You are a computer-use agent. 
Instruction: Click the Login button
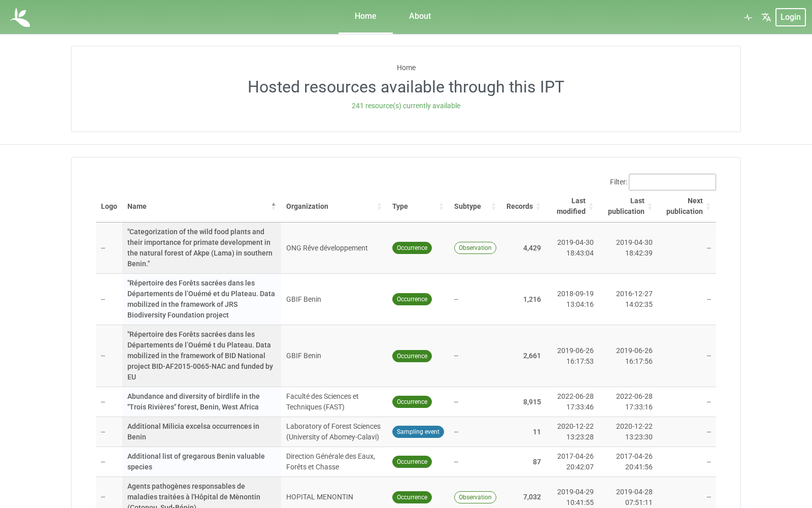pyautogui.click(x=790, y=17)
